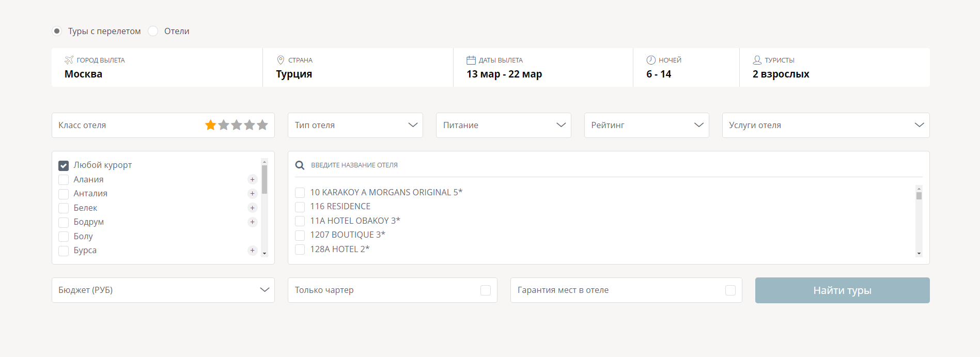This screenshot has height=357, width=980.
Task: Click the location pin icon for country
Action: point(281,60)
